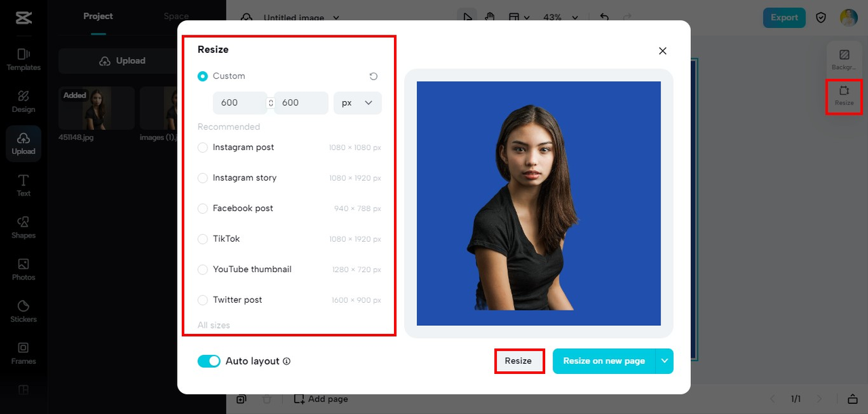Click the duplicate page icon

[x=241, y=399]
